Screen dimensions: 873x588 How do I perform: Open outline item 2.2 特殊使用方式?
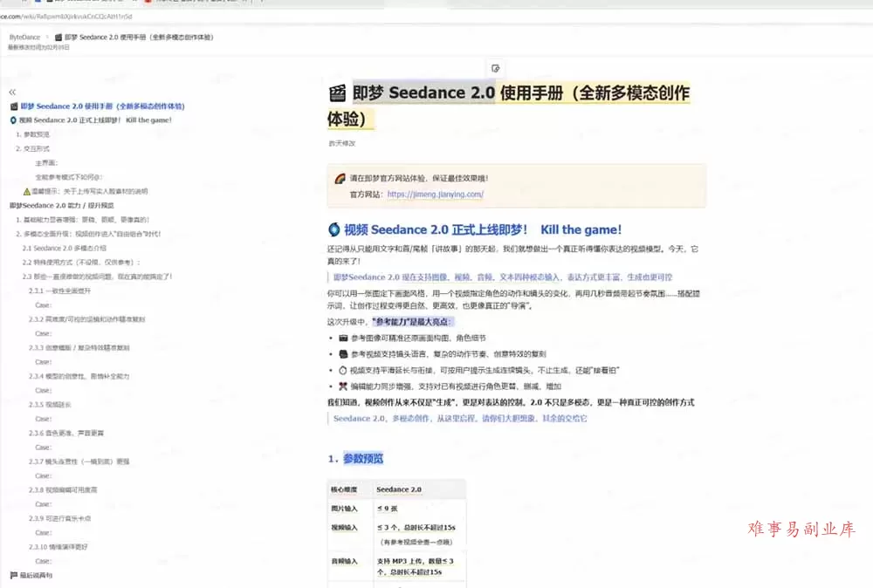(81, 262)
